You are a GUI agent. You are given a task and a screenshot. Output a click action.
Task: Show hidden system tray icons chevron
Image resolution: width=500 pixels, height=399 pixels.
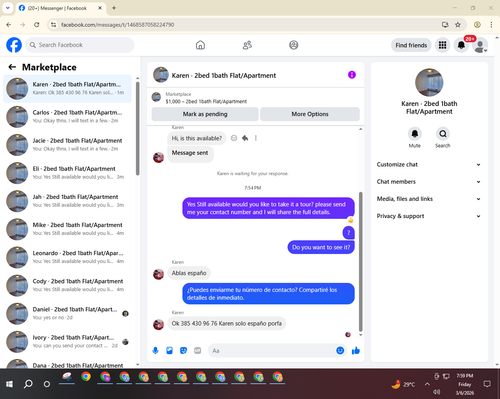click(x=427, y=384)
